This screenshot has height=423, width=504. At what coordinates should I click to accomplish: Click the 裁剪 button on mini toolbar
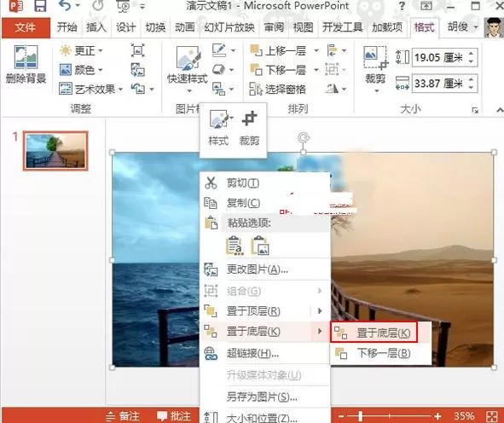pyautogui.click(x=249, y=128)
